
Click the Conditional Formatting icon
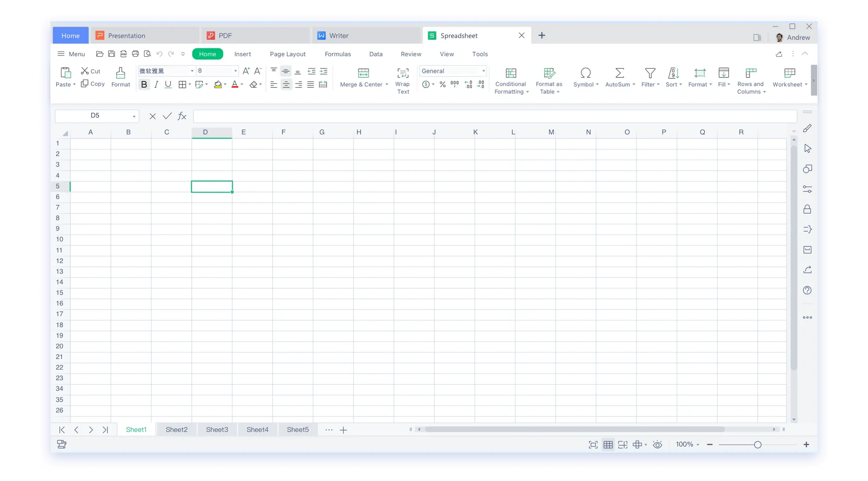coord(511,73)
